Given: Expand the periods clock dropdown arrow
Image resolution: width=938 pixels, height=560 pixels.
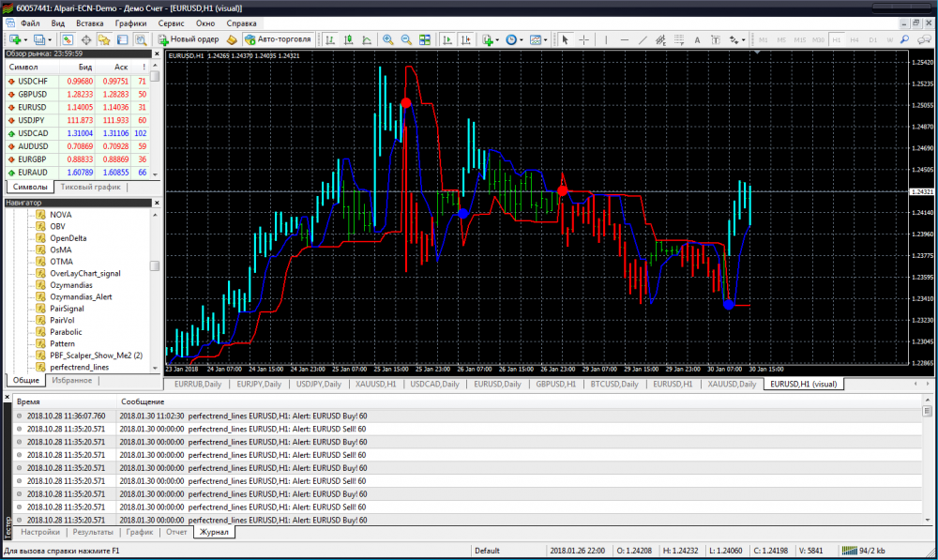Looking at the screenshot, I should [x=521, y=40].
